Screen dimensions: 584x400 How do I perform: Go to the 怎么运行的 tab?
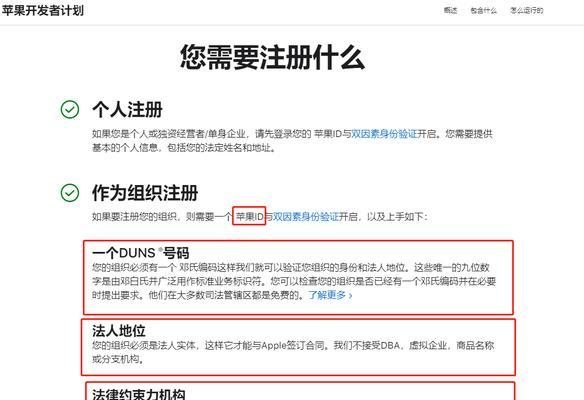(527, 10)
